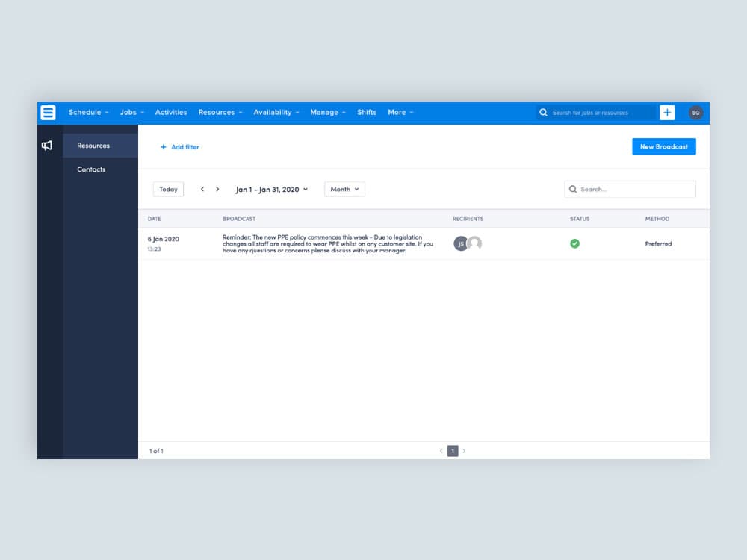Open the Jobs dropdown menu

[x=132, y=113]
